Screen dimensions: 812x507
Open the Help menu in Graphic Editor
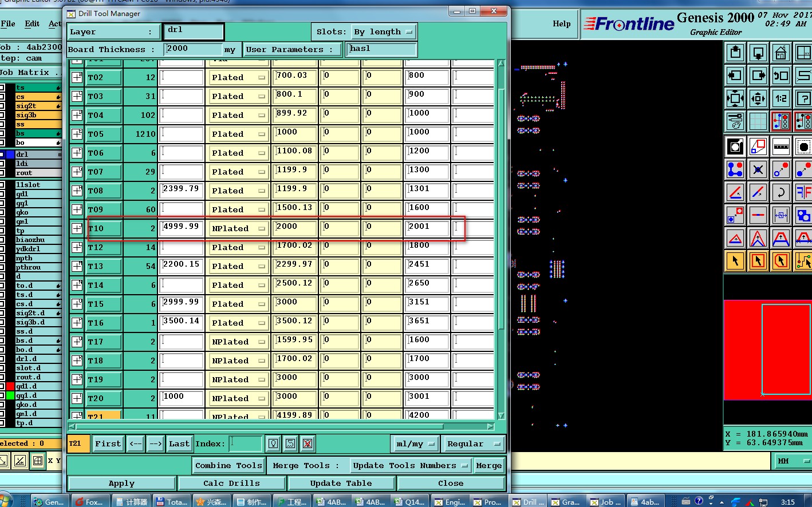[561, 23]
